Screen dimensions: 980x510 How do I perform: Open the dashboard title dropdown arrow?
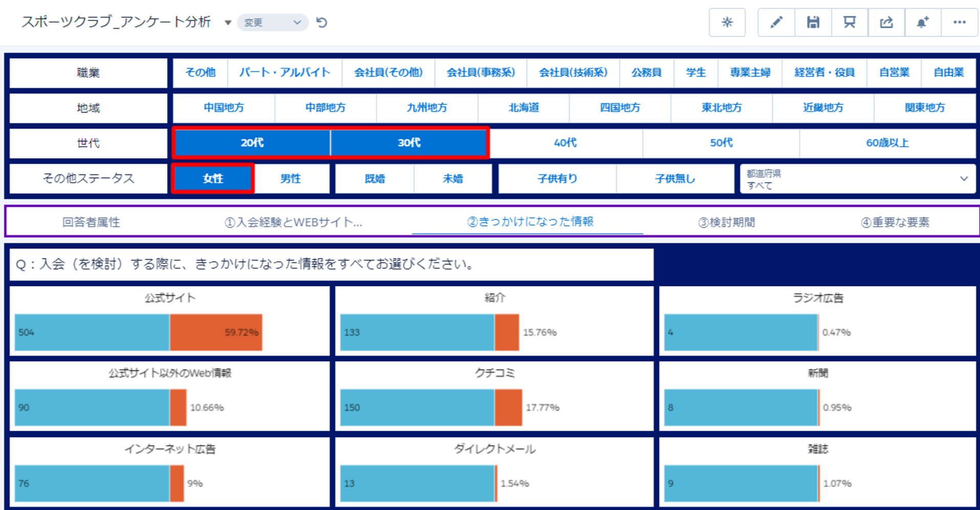tap(228, 23)
